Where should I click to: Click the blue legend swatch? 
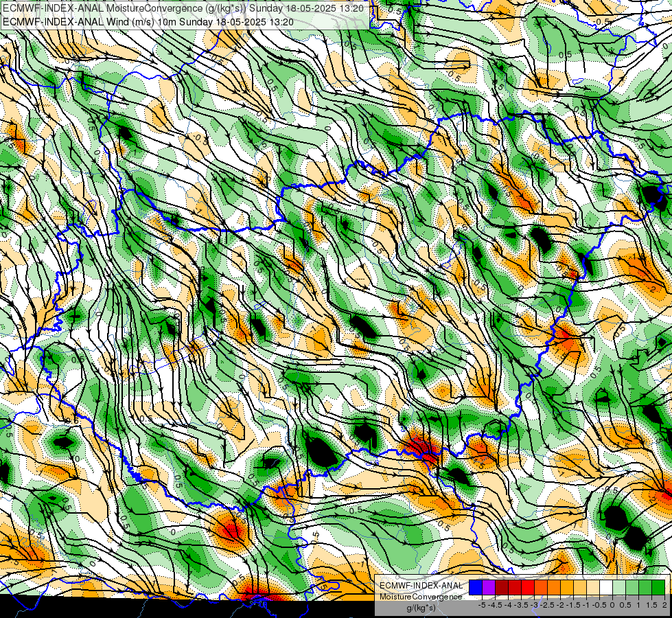click(476, 587)
